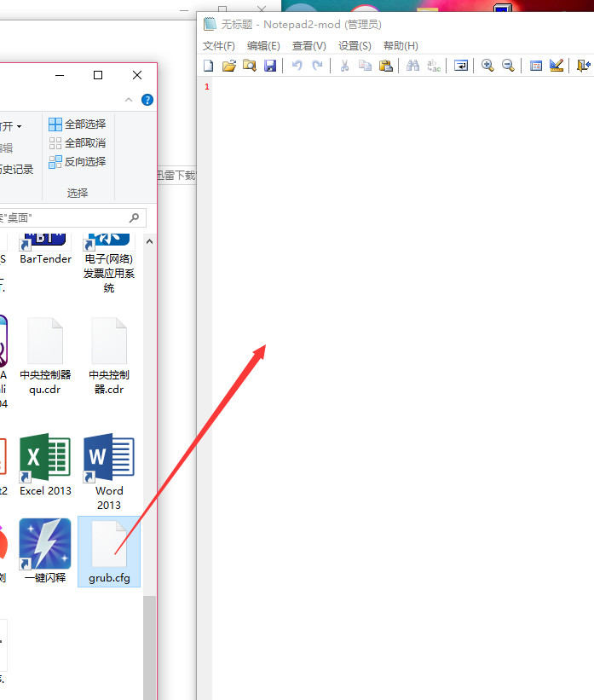Click the Copy icon in Notepad2 toolbar
The image size is (594, 700).
click(365, 66)
